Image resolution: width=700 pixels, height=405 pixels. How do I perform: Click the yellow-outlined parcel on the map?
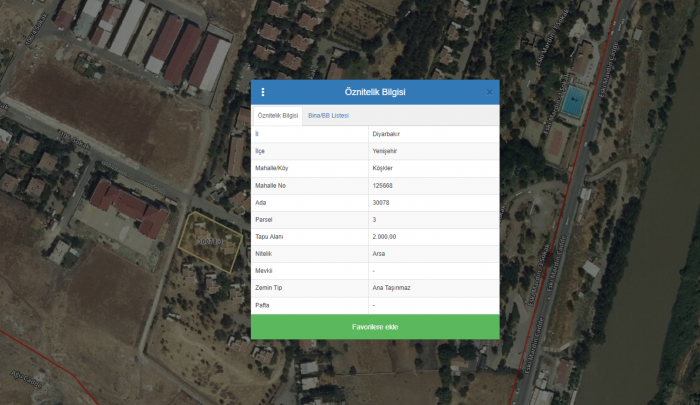(x=210, y=245)
